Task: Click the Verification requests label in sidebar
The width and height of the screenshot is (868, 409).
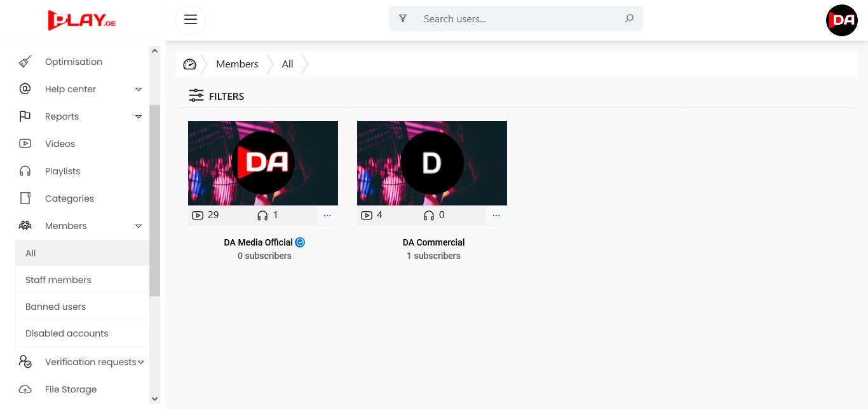Action: pos(91,362)
